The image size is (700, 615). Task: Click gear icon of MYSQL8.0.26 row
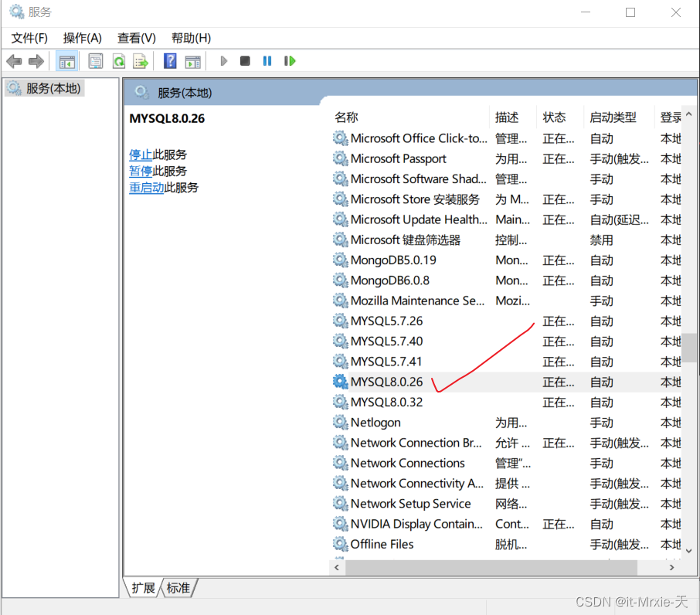(340, 382)
